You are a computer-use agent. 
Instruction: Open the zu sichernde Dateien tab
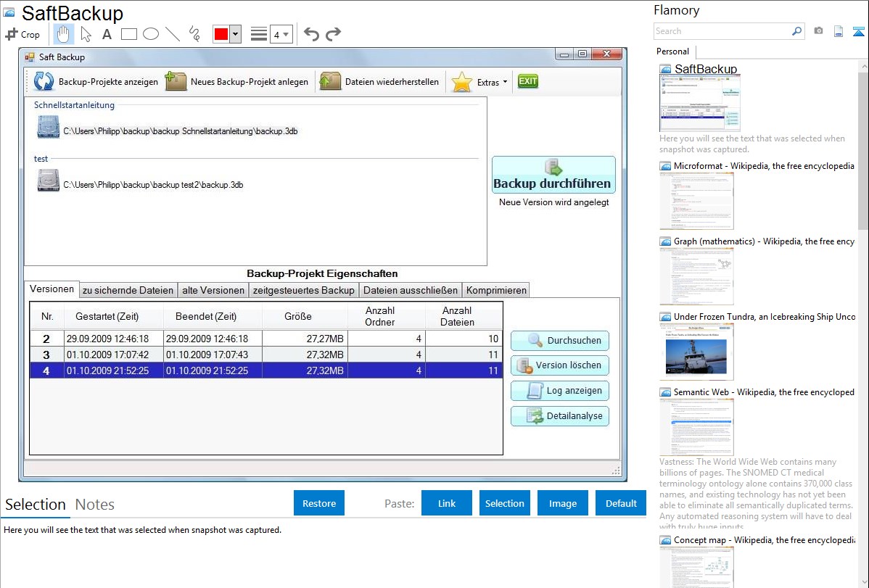point(128,291)
